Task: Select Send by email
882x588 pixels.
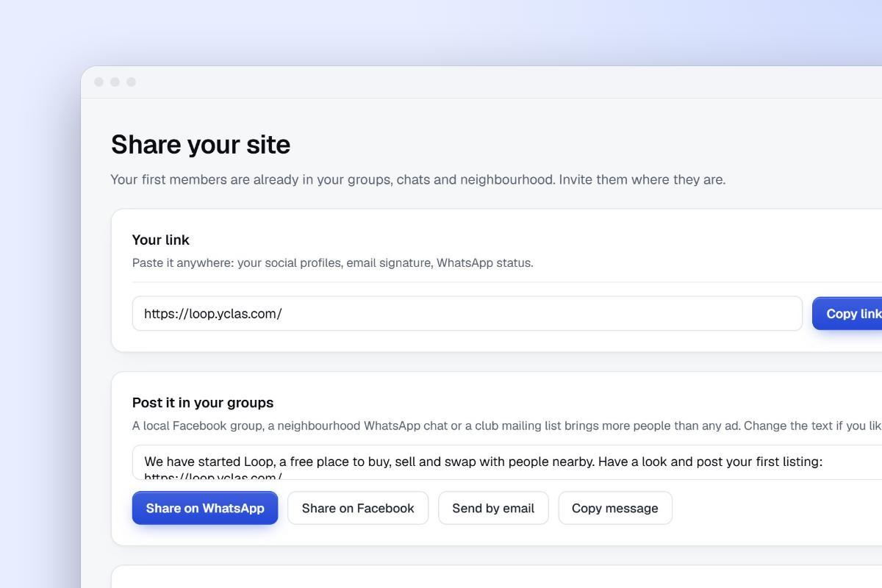Action: [493, 508]
